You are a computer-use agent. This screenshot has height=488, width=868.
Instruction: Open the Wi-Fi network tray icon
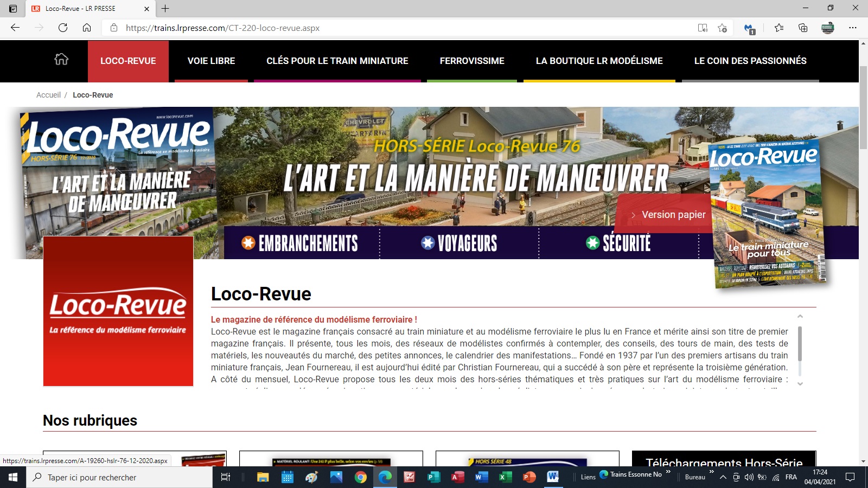point(776,477)
